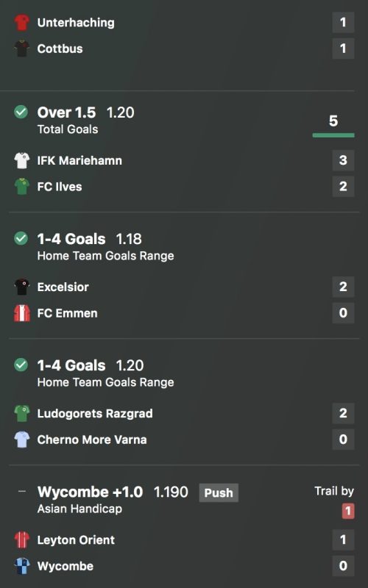Open the Wycombe +1.0 Asian Handicap selection

pyautogui.click(x=113, y=499)
